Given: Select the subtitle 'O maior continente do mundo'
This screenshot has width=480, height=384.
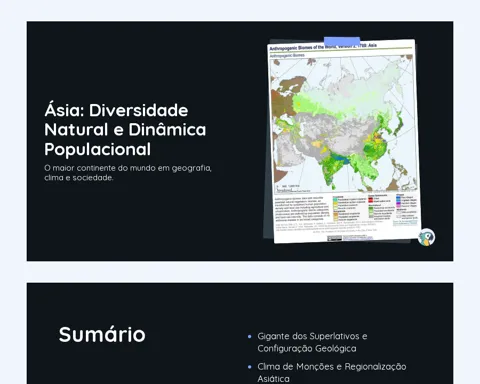Looking at the screenshot, I should tap(128, 173).
